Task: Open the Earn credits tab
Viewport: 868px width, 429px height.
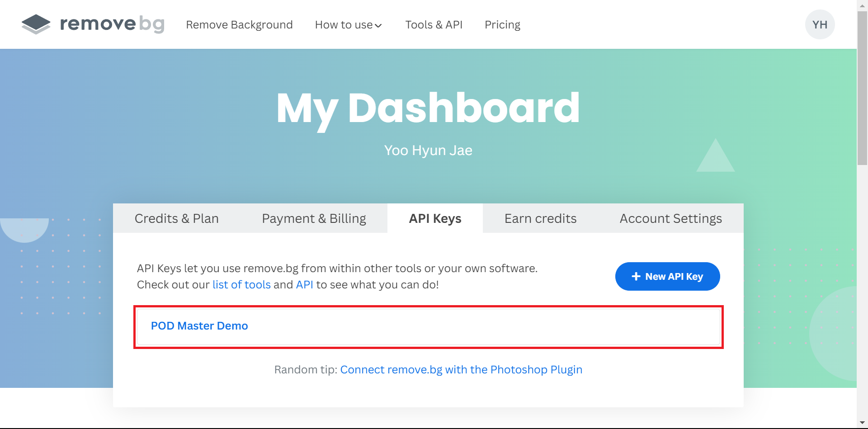Action: pos(540,218)
